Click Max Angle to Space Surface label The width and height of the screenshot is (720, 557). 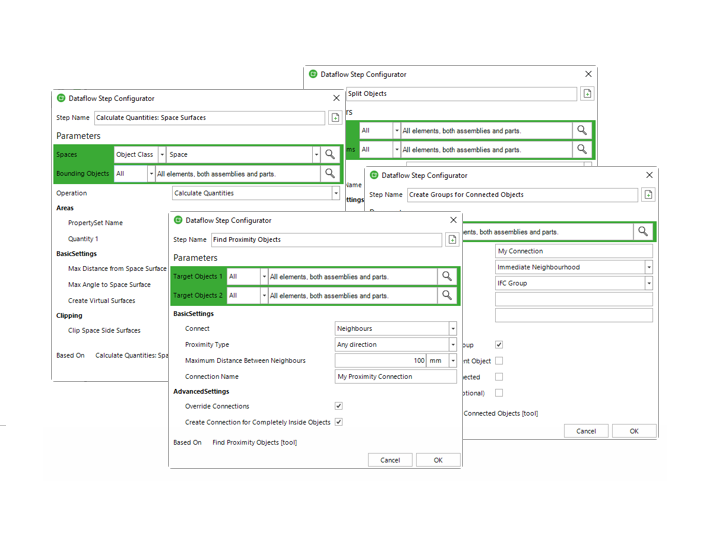[x=109, y=285]
